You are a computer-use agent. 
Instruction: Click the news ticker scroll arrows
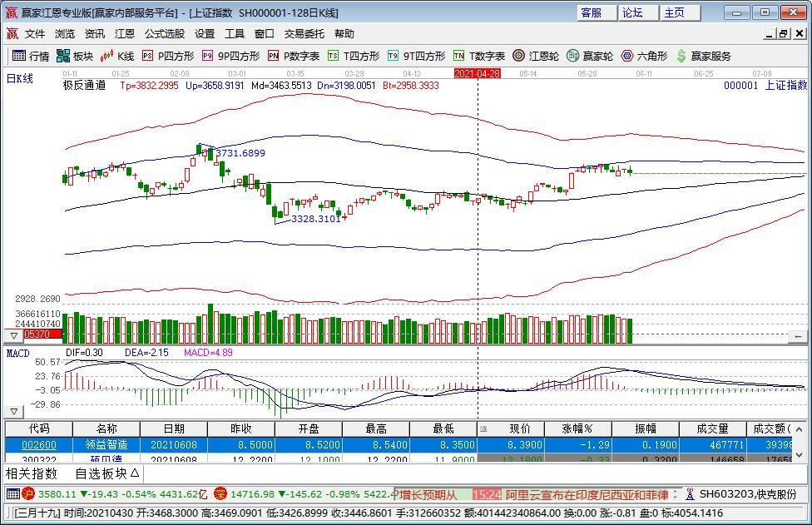(676, 494)
